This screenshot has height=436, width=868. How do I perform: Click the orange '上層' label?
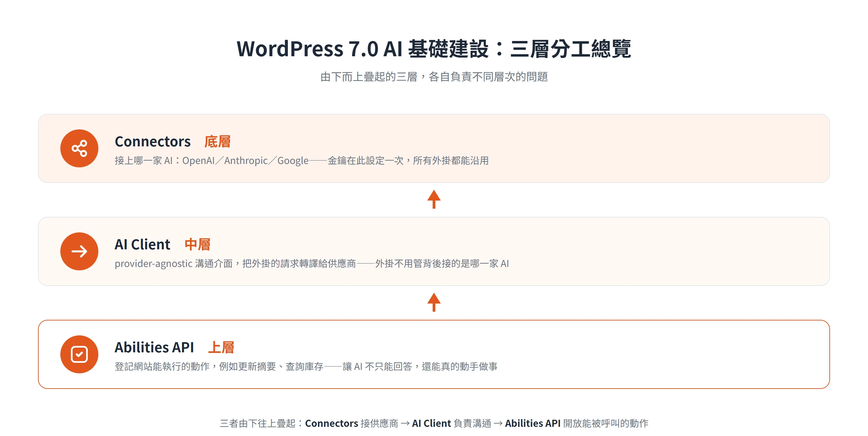click(221, 348)
